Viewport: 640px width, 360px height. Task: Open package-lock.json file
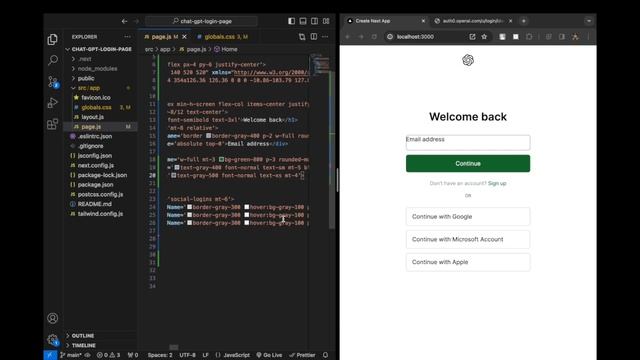(102, 175)
